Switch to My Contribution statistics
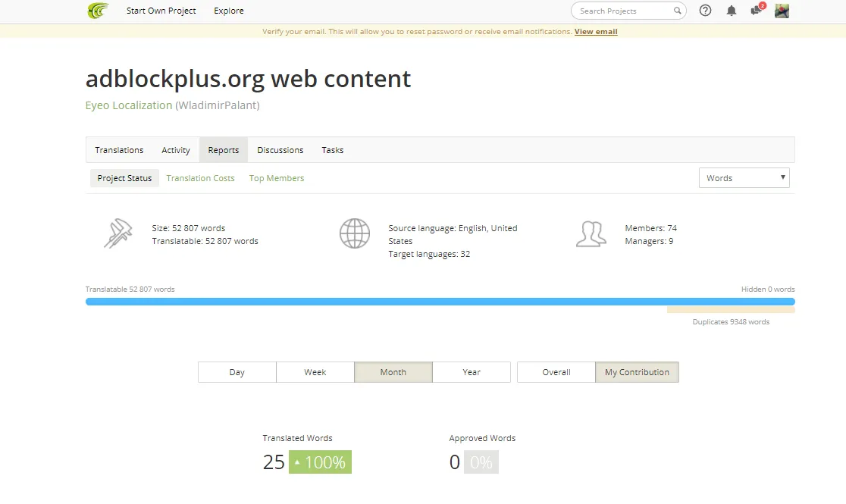Screen dimensions: 846x504 click(x=638, y=372)
